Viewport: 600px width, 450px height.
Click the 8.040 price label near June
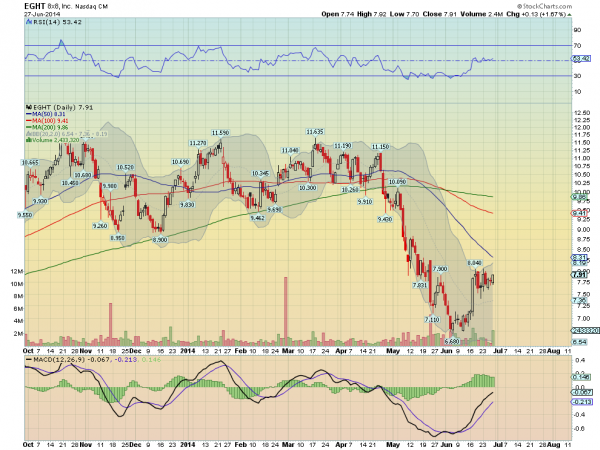pos(474,263)
